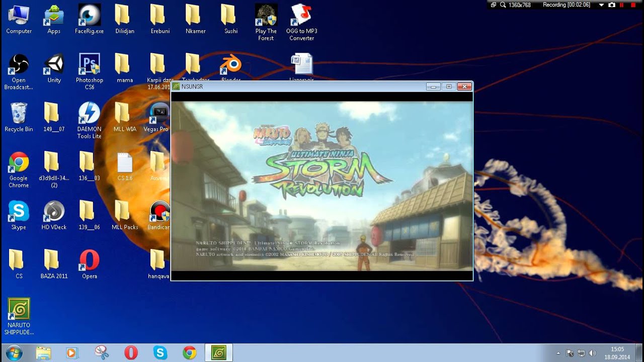Launch Opera from the desktop

(x=89, y=264)
